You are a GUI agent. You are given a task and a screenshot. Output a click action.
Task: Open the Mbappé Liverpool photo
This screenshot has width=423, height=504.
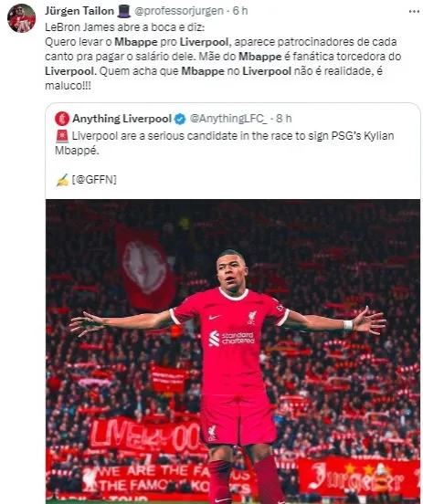[x=233, y=352]
